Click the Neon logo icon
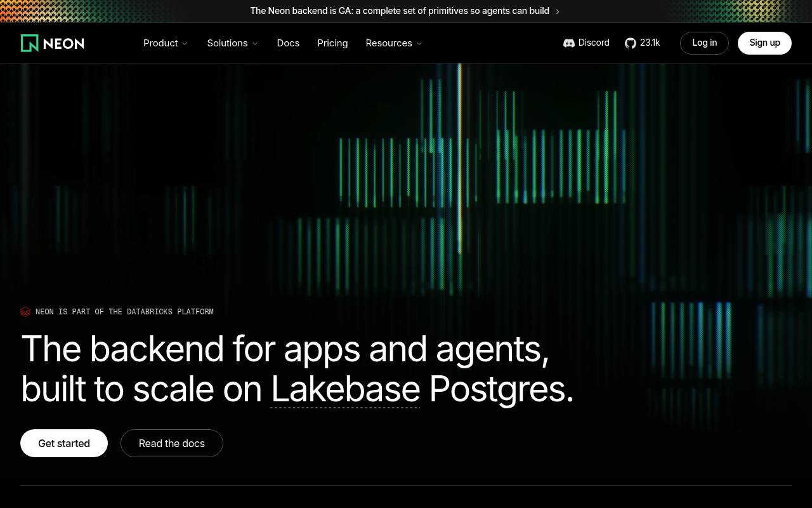Viewport: 812px width, 508px height. pos(30,43)
